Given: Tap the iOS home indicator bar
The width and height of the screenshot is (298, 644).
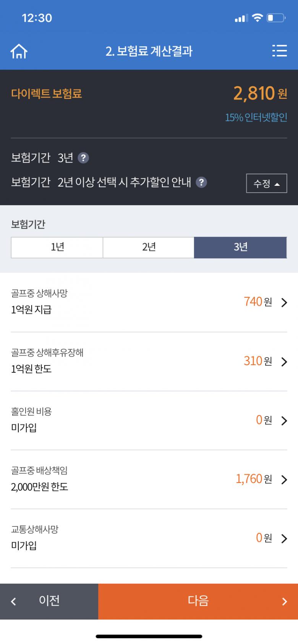Looking at the screenshot, I should 149,636.
